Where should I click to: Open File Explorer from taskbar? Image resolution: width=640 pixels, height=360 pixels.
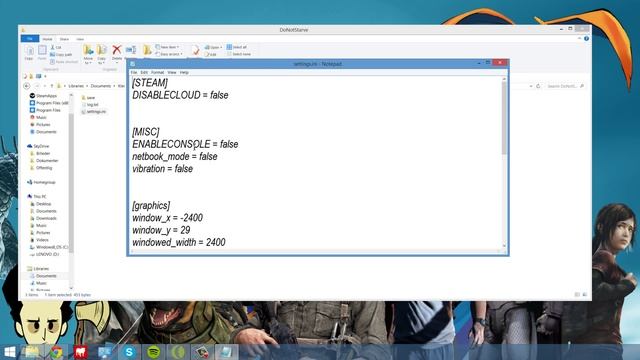coord(32,352)
